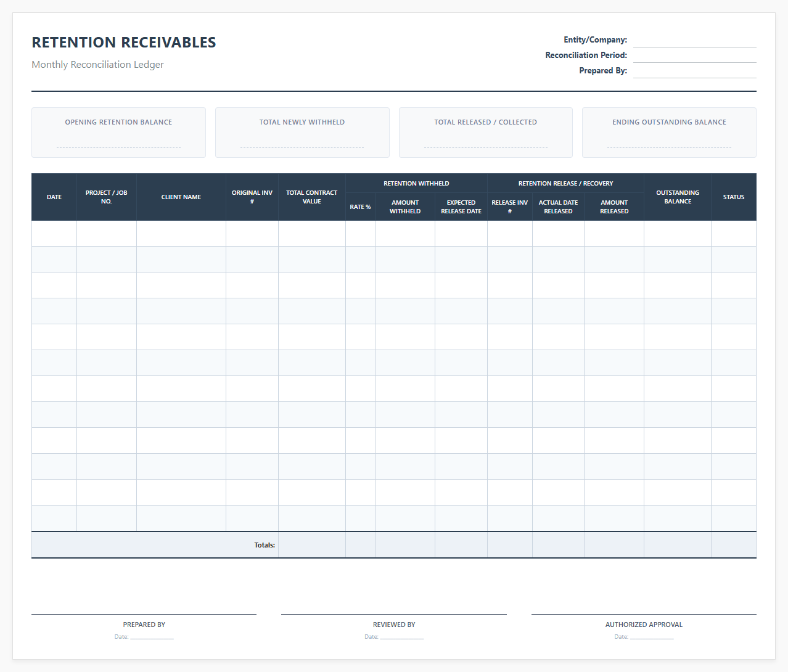
Task: Click the Project / Job No. column header
Action: point(107,197)
